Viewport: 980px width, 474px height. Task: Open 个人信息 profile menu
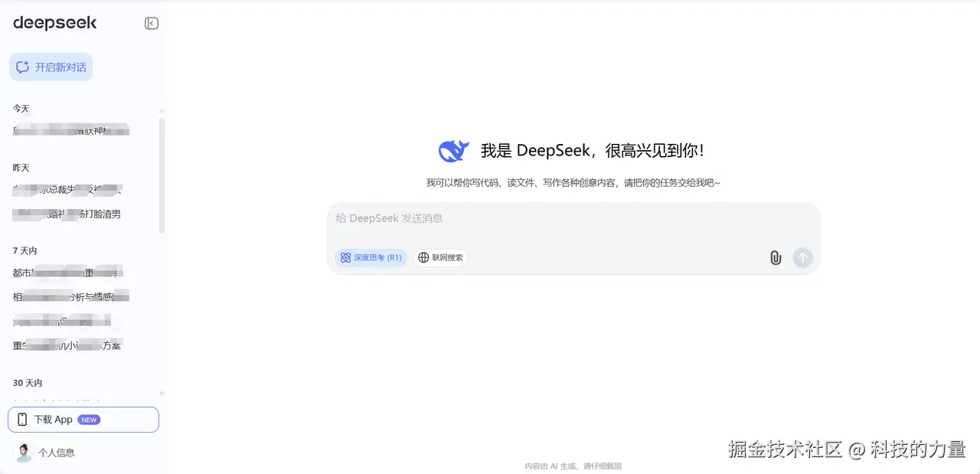(x=57, y=453)
